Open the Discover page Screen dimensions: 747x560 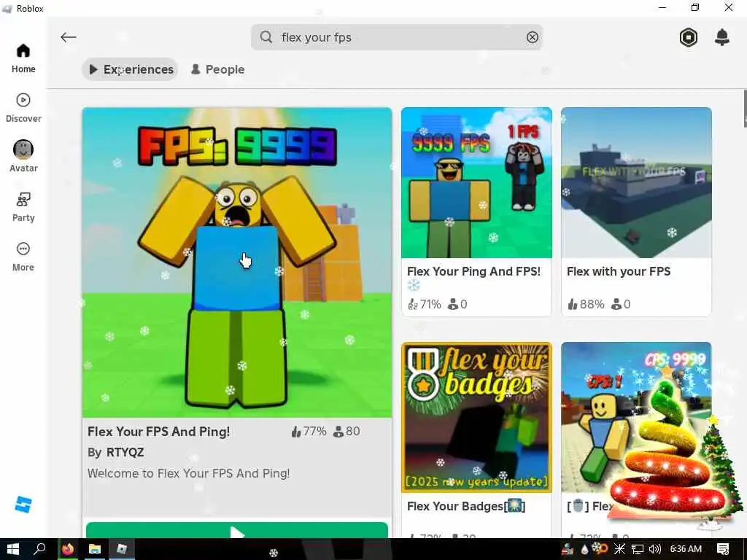23,108
